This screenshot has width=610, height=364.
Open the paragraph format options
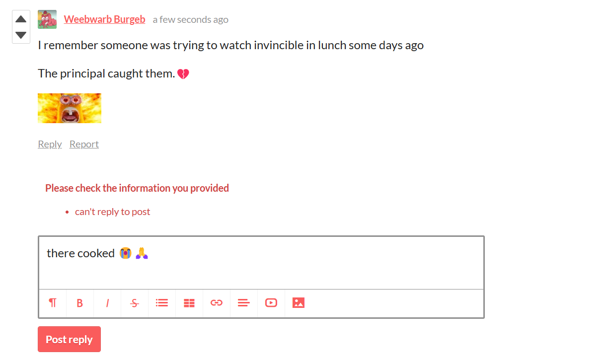tap(53, 303)
